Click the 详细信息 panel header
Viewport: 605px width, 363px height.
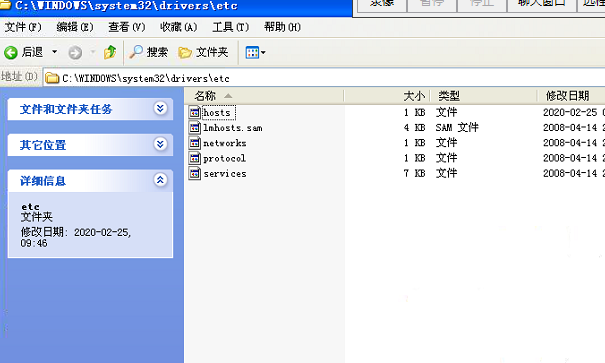(x=90, y=181)
